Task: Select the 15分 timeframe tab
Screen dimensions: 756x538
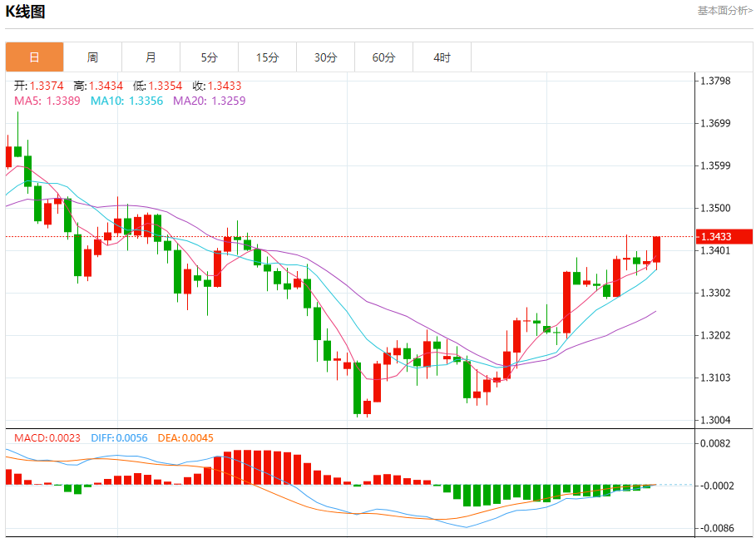Action: click(267, 57)
